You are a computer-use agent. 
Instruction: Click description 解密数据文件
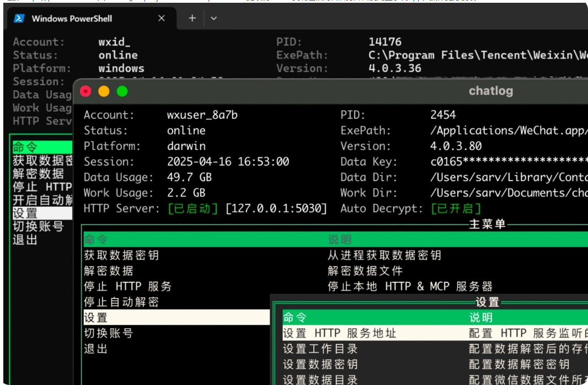[x=365, y=271]
